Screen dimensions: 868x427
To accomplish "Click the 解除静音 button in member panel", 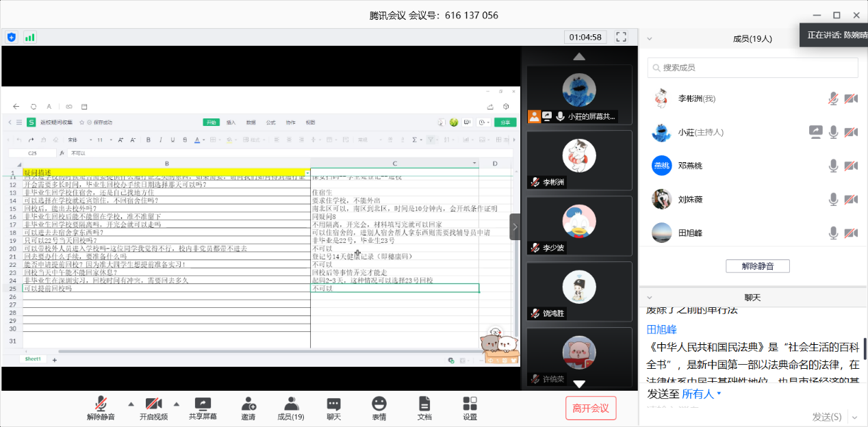I will (x=758, y=266).
